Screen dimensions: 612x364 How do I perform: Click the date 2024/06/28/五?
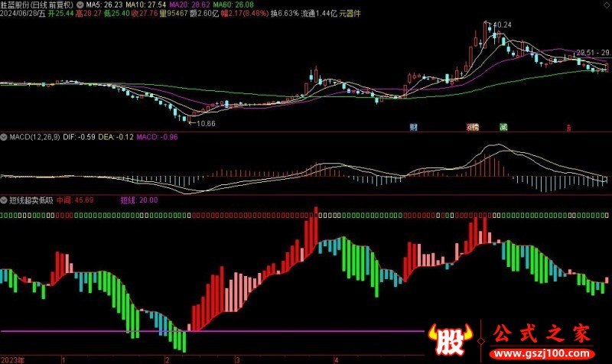(x=23, y=13)
